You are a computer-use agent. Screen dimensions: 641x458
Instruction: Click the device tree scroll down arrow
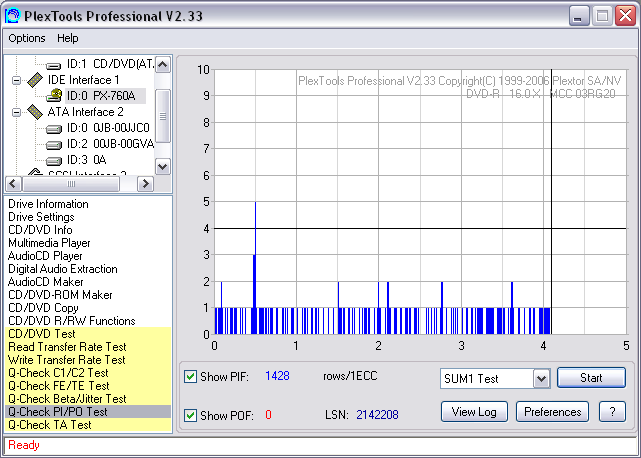[163, 166]
